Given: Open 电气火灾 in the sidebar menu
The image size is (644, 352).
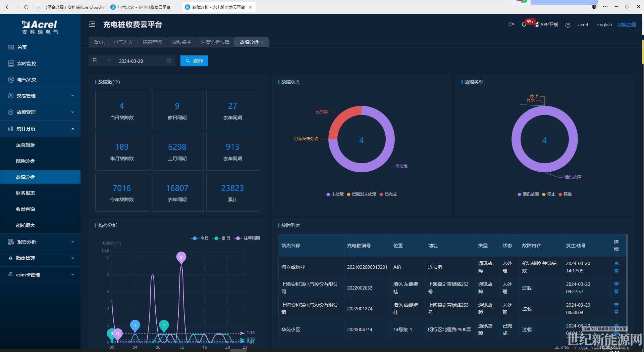Looking at the screenshot, I should [27, 80].
